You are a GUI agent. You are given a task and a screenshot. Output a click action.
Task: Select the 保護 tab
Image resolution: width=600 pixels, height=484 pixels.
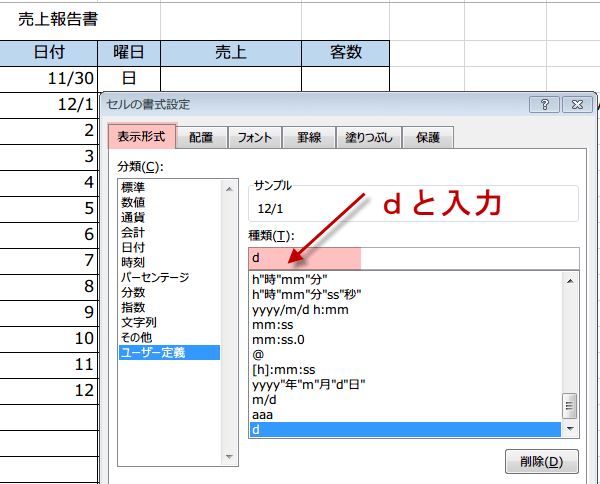[428, 137]
